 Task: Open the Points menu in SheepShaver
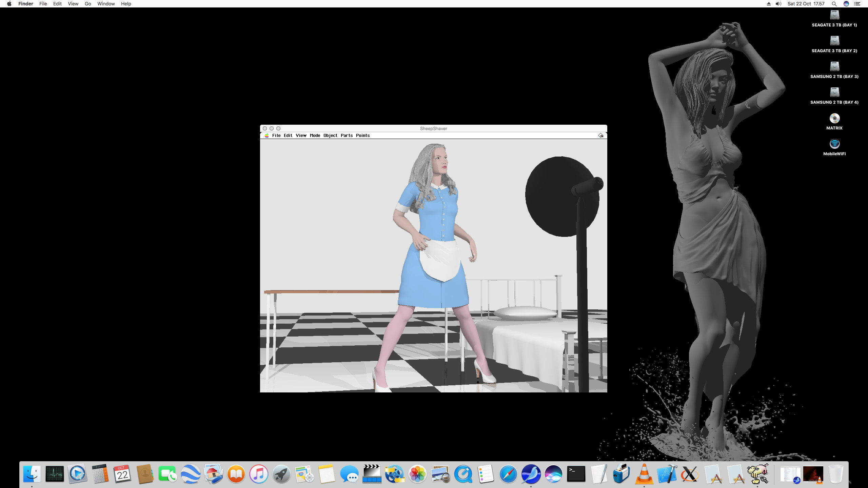click(x=363, y=136)
